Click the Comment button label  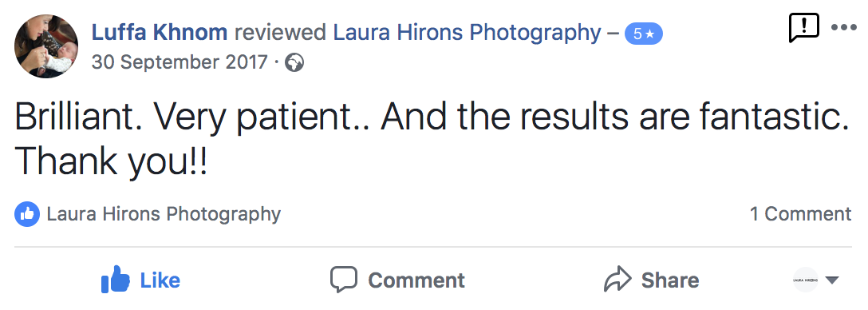[416, 280]
